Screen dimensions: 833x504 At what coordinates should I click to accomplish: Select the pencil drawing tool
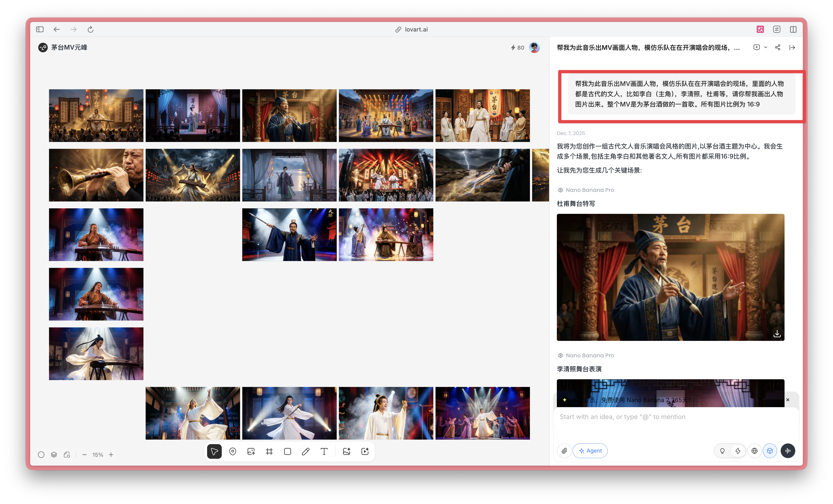[306, 451]
